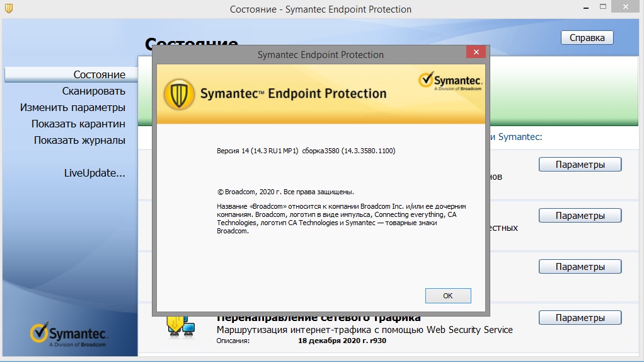Click the title bar shield application icon
This screenshot has width=644, height=362.
tap(9, 8)
